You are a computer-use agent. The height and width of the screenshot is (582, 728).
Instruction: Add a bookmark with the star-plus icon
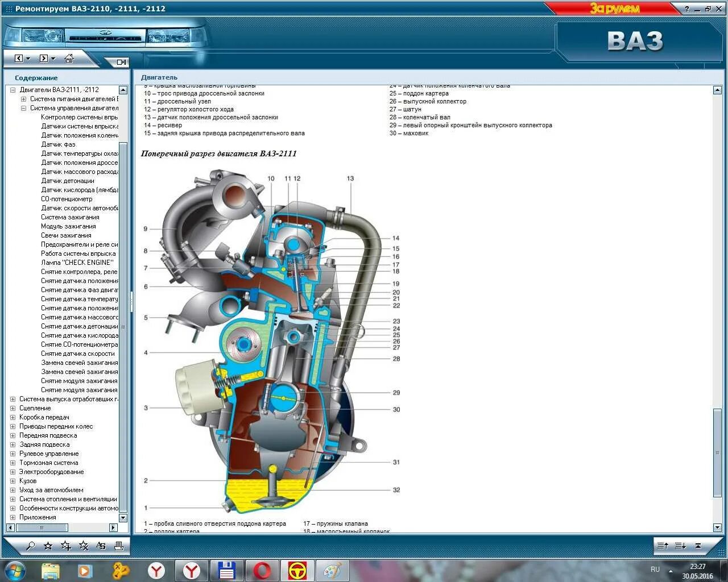[65, 546]
